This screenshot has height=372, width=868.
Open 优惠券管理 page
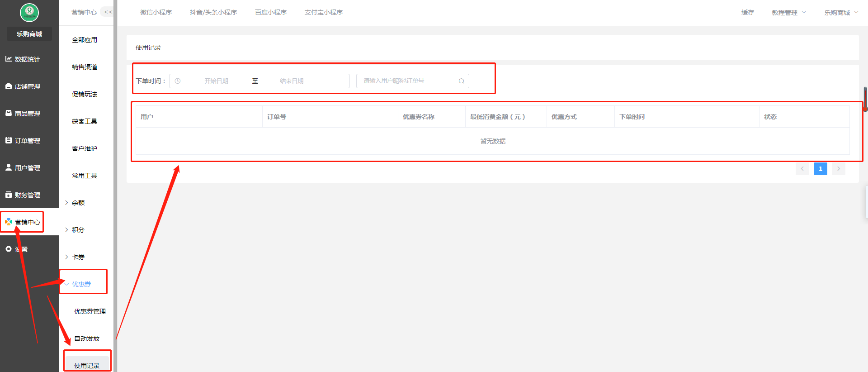(x=90, y=311)
